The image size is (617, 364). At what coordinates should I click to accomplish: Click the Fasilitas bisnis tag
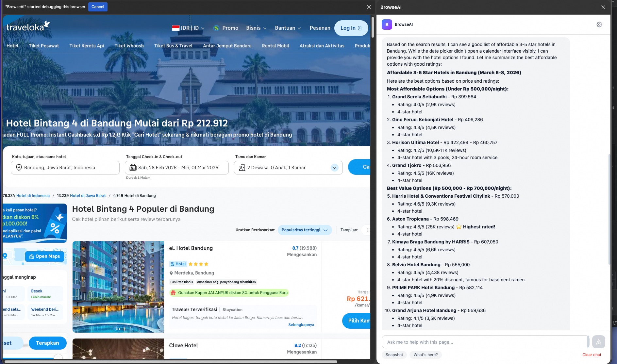(x=182, y=282)
